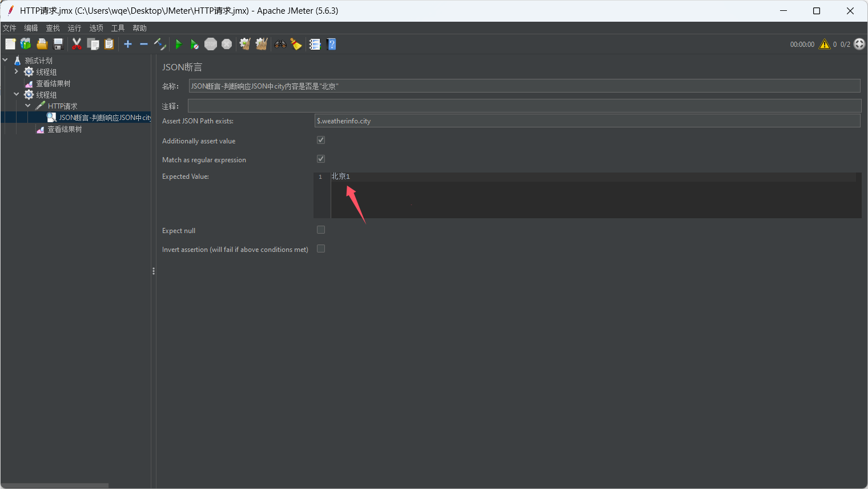
Task: Click the New test plan icon
Action: coord(10,44)
